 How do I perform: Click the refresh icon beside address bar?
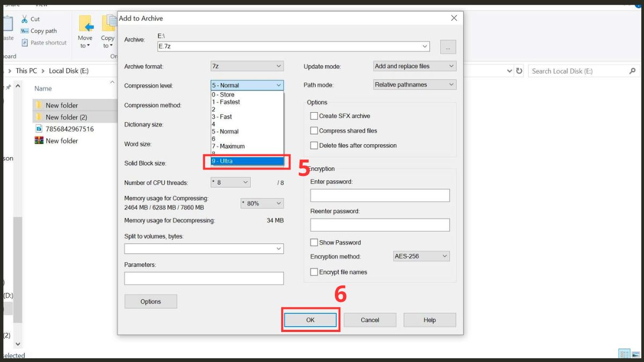pos(519,71)
